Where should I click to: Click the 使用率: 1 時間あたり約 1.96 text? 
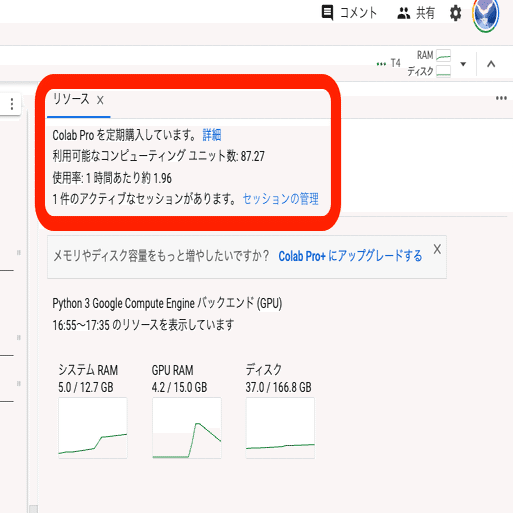tap(112, 178)
